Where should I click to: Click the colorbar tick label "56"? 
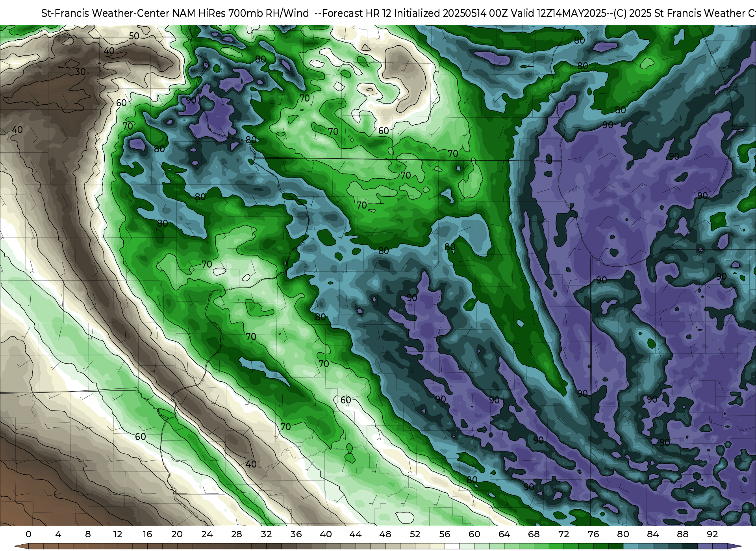click(445, 534)
